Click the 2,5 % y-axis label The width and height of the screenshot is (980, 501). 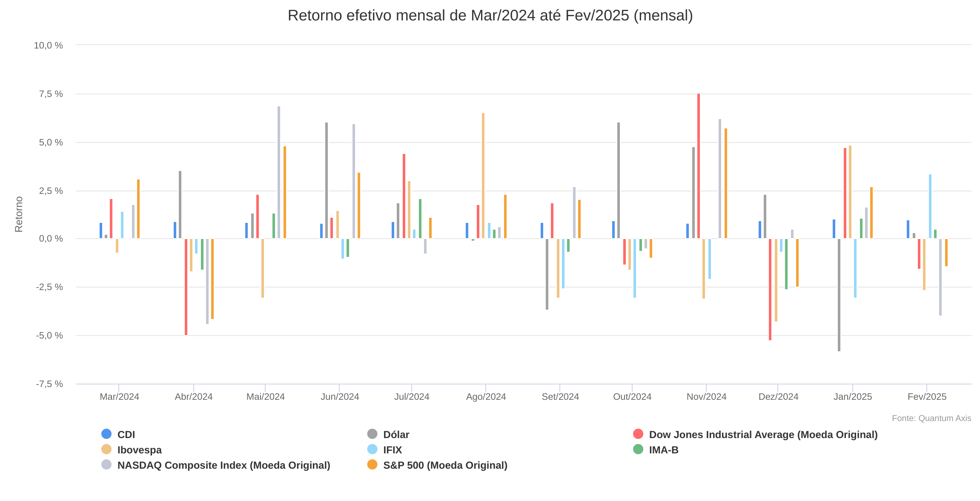pyautogui.click(x=51, y=191)
